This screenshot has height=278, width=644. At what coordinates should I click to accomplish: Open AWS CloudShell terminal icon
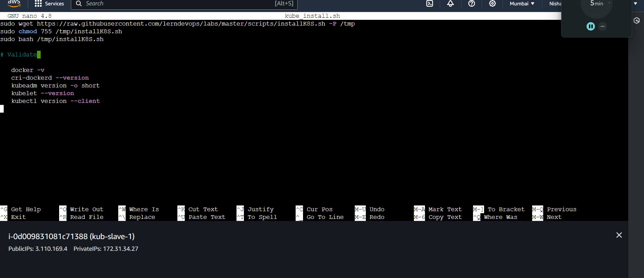pos(429,4)
